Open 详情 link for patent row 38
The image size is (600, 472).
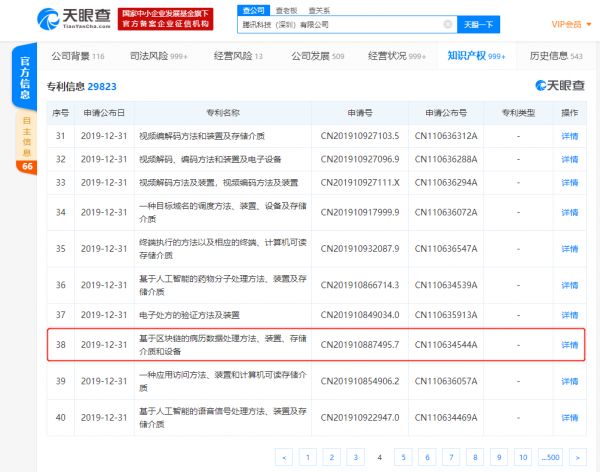(569, 345)
